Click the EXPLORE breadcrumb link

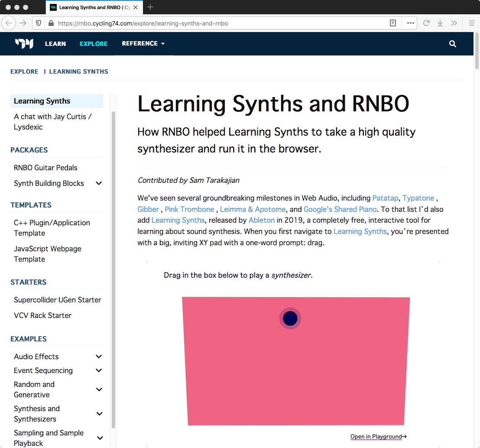[x=24, y=71]
